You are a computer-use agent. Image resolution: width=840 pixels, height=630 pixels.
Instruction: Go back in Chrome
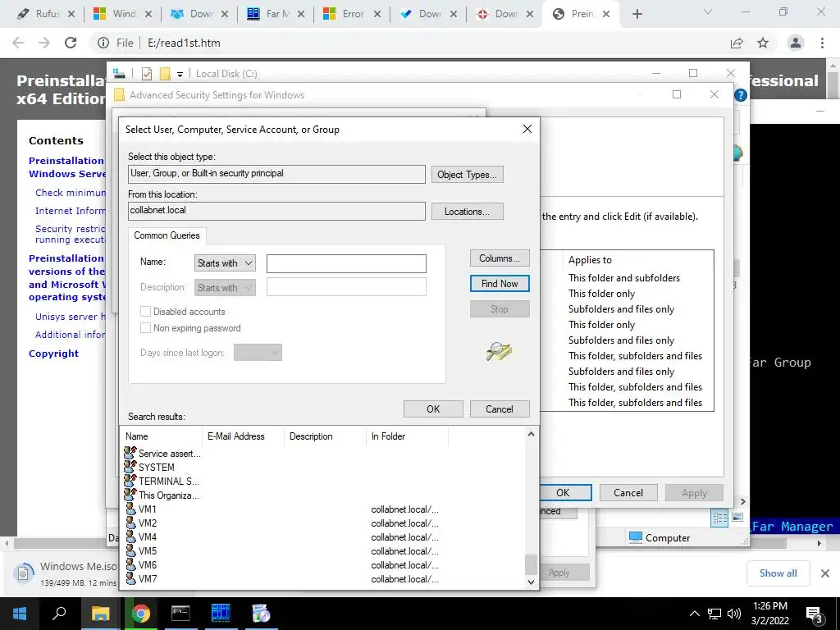click(x=18, y=43)
